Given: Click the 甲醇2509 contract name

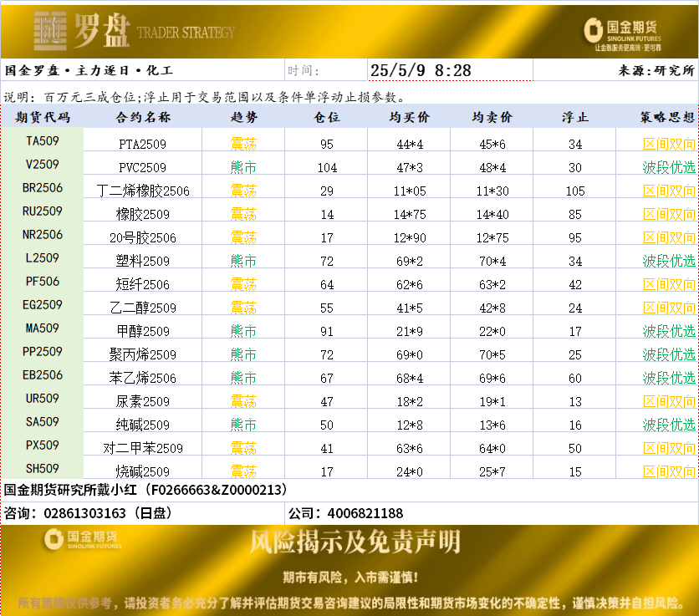Looking at the screenshot, I should [x=143, y=331].
